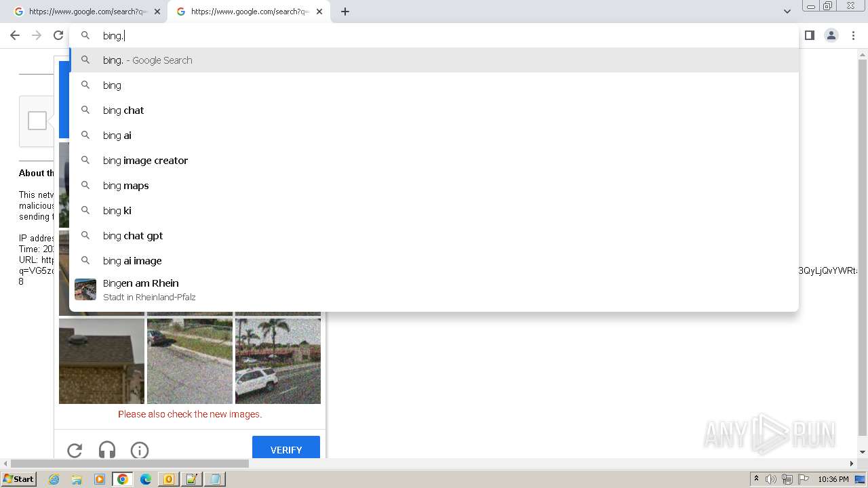Click the Chrome taskbar icon
Viewport: 868px width, 488px height.
[123, 479]
